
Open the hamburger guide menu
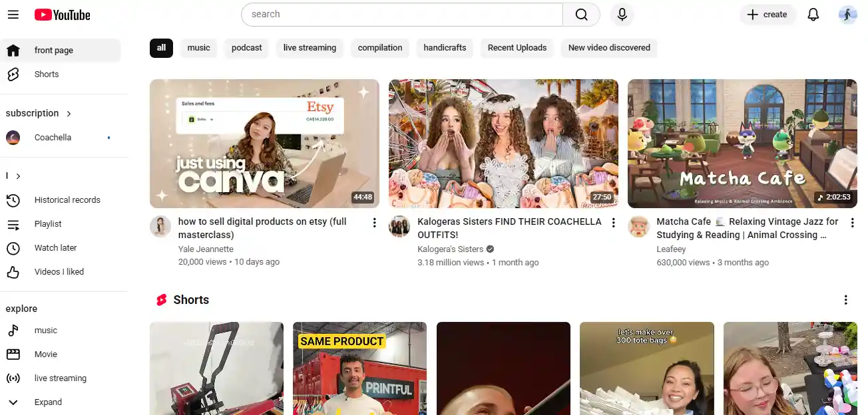(x=13, y=15)
